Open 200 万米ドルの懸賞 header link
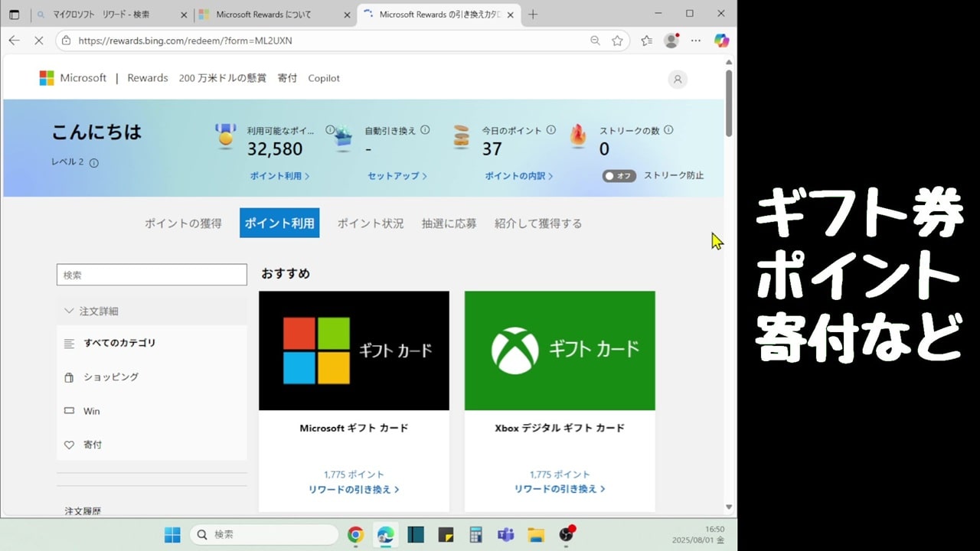Image resolution: width=980 pixels, height=551 pixels. tap(223, 78)
